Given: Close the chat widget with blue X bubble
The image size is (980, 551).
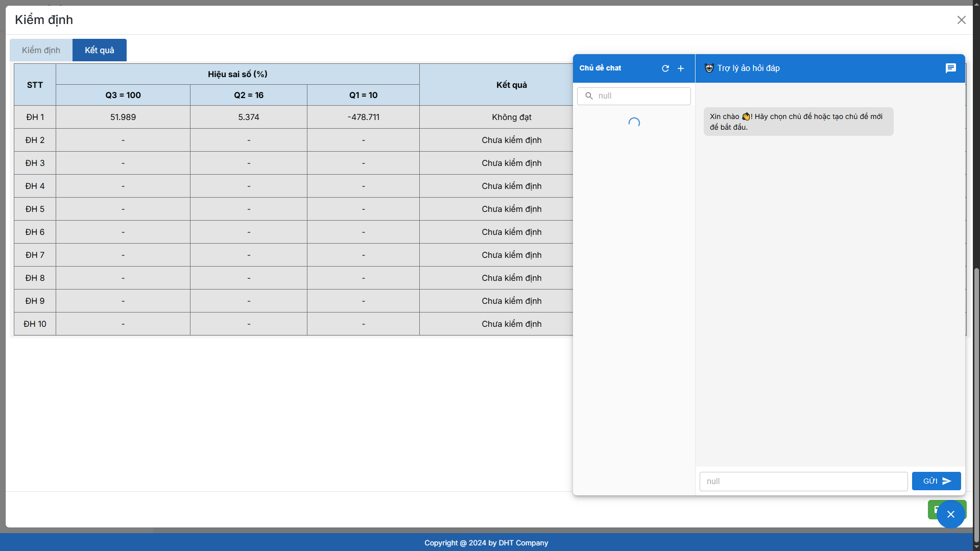Looking at the screenshot, I should click(x=950, y=514).
